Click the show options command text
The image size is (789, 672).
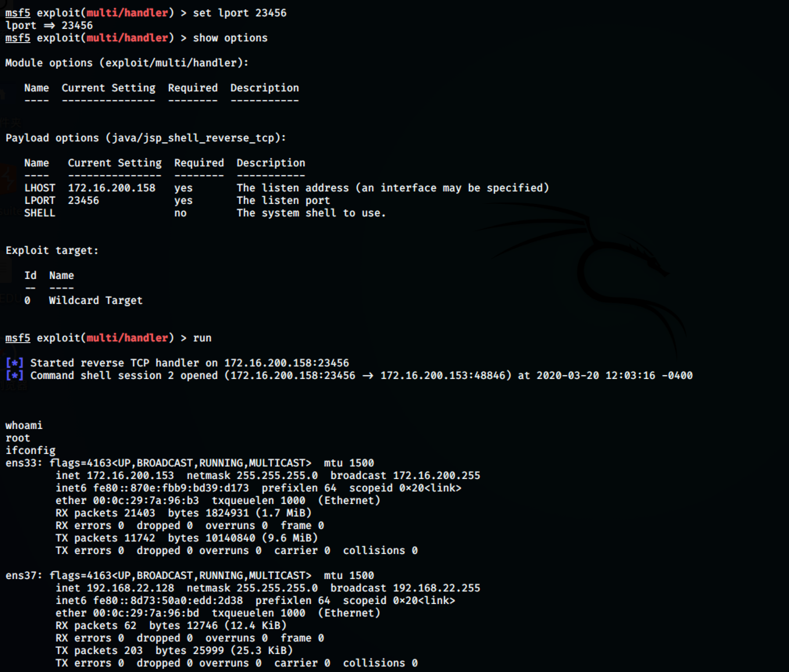click(230, 38)
